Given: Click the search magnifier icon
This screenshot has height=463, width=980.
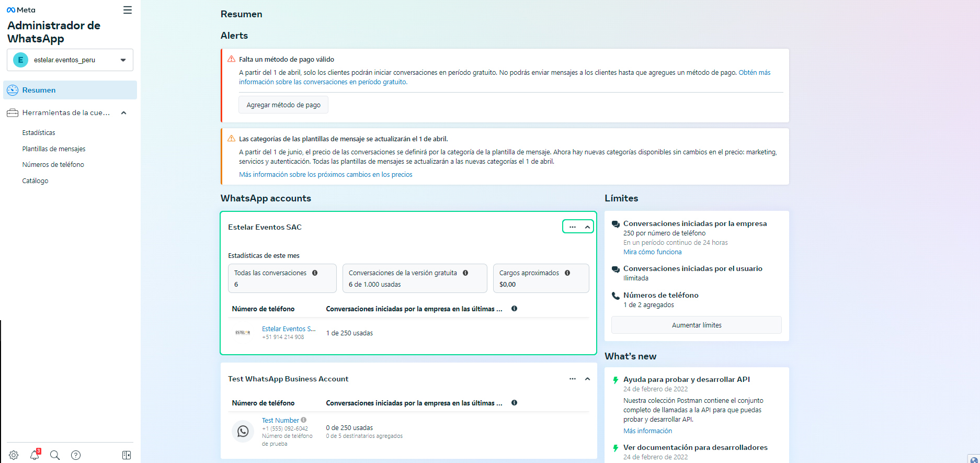Looking at the screenshot, I should 55,455.
